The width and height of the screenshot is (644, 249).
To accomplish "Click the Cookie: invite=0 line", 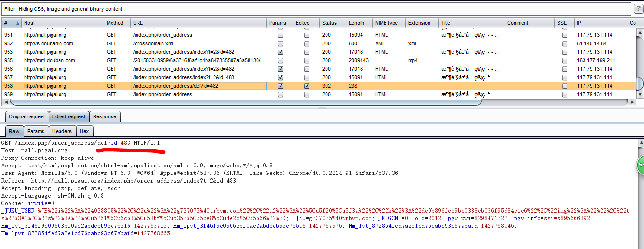I will point(29,203).
